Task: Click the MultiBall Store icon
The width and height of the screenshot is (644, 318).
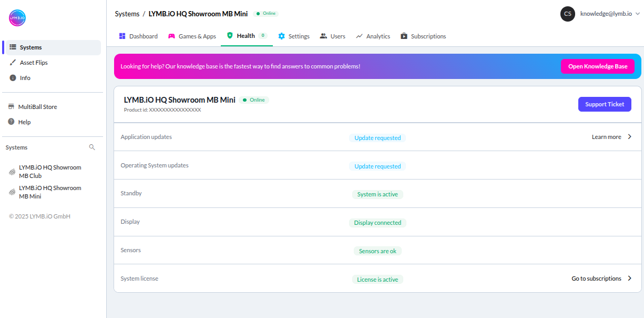Action: tap(11, 106)
